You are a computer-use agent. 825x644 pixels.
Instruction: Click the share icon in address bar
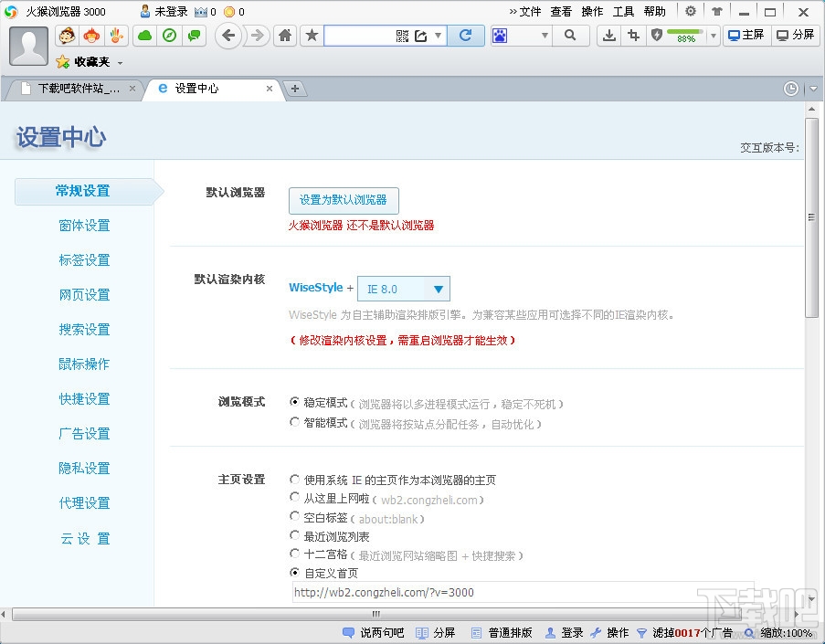[421, 36]
